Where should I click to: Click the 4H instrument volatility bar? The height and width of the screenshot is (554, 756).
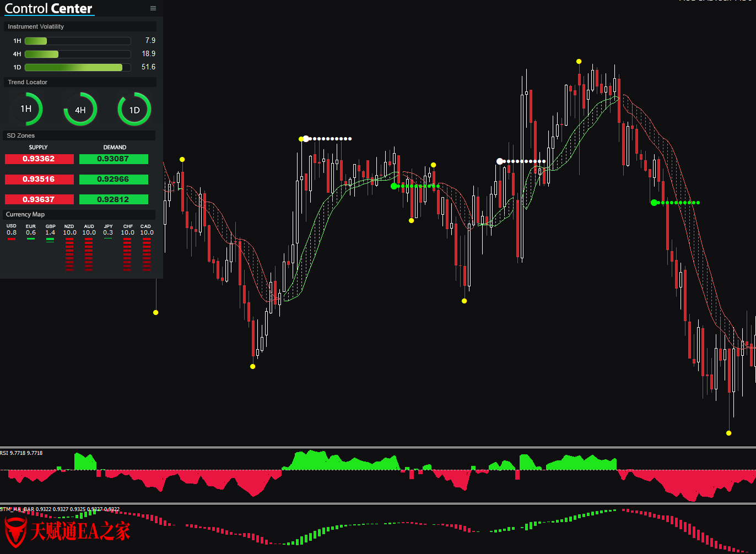click(78, 54)
